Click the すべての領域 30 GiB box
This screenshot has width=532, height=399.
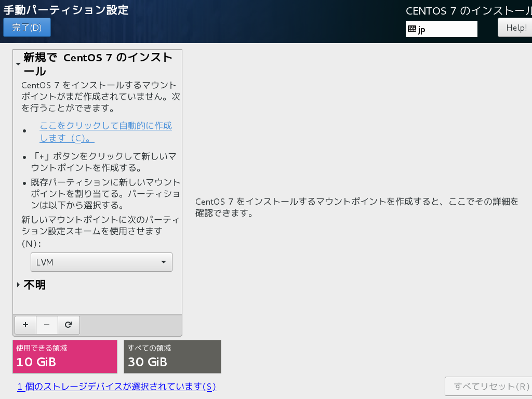click(172, 356)
